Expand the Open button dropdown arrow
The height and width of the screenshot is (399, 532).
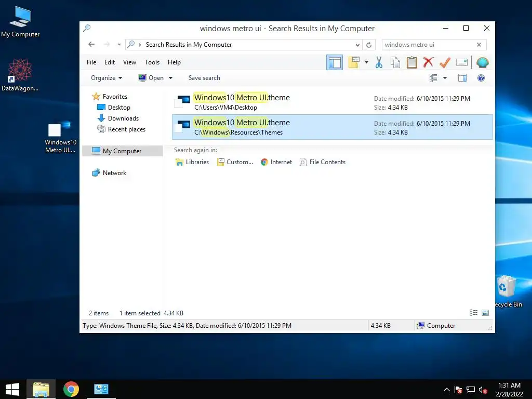click(170, 78)
